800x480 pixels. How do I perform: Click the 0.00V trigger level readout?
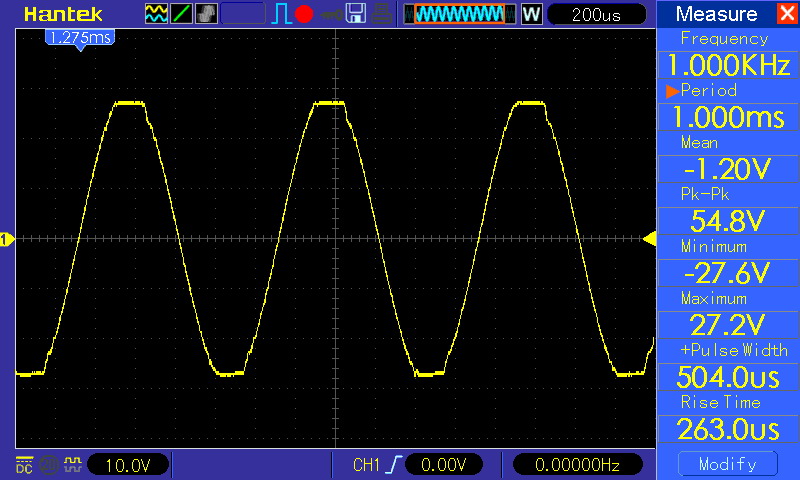pos(443,464)
